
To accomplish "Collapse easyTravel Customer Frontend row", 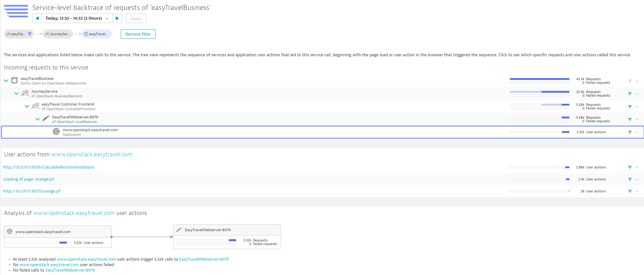I will (x=27, y=106).
